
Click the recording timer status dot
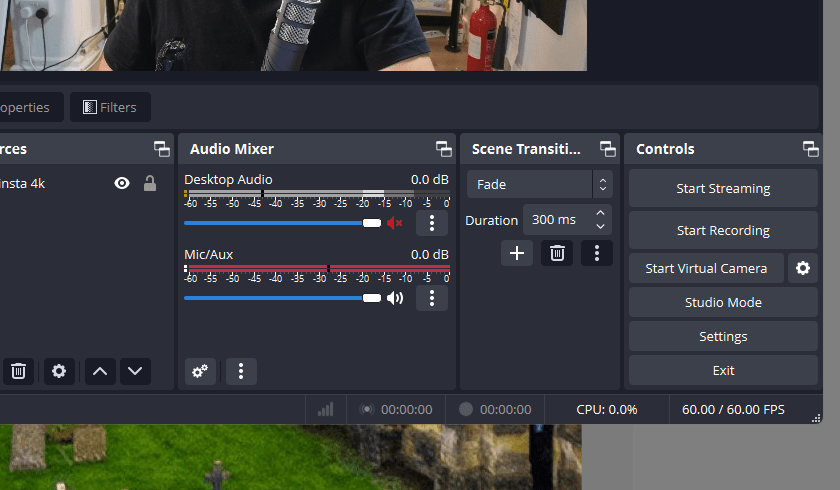466,410
